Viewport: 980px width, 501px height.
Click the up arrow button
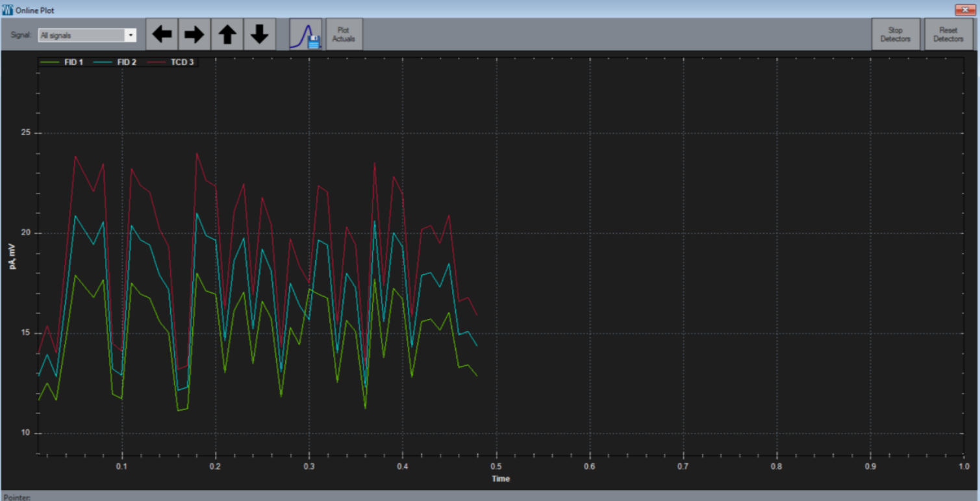pyautogui.click(x=227, y=34)
